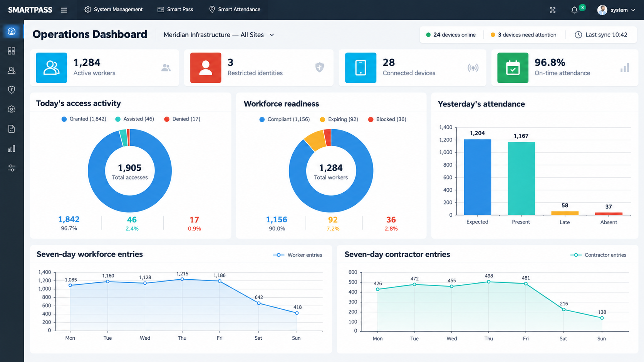Click the Connected devices phone tile icon
644x362 pixels.
(x=361, y=68)
